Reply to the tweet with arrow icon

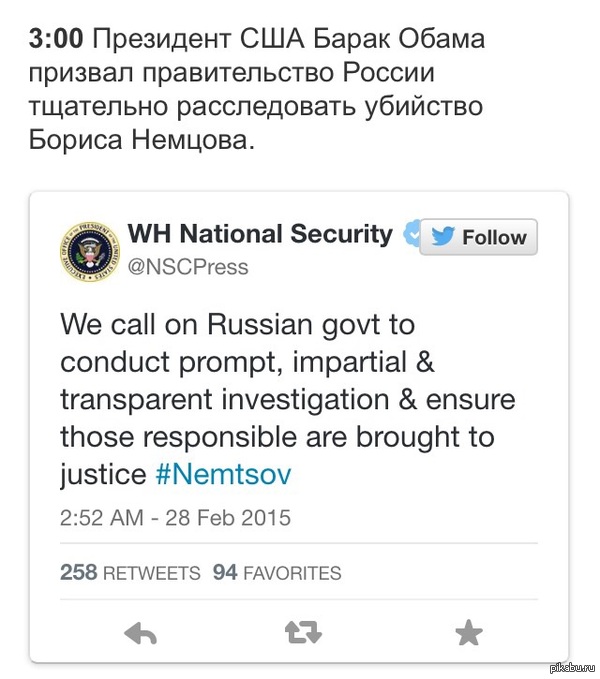click(x=140, y=634)
